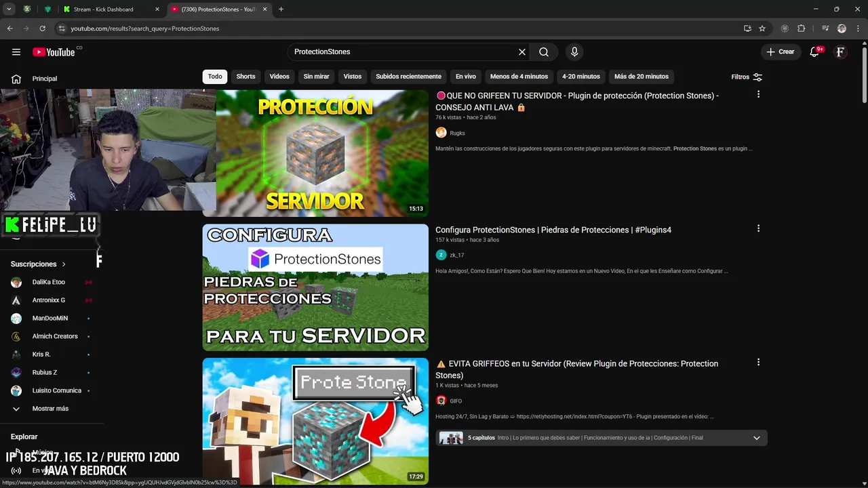Click the Crear button
This screenshot has height=488, width=868.
pyautogui.click(x=780, y=52)
